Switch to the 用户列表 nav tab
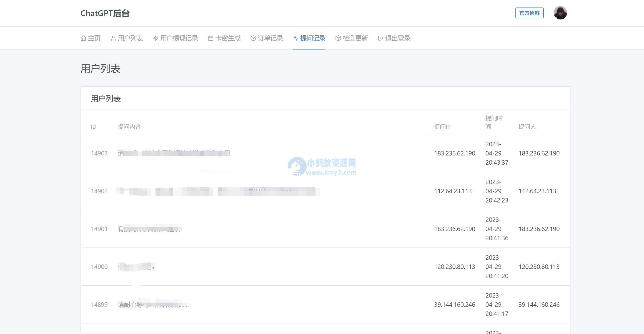The image size is (644, 334). point(127,38)
